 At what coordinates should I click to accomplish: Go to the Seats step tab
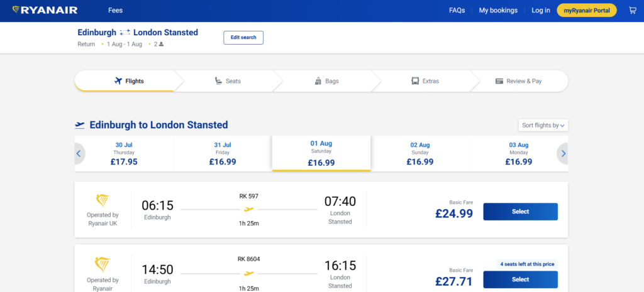[228, 81]
